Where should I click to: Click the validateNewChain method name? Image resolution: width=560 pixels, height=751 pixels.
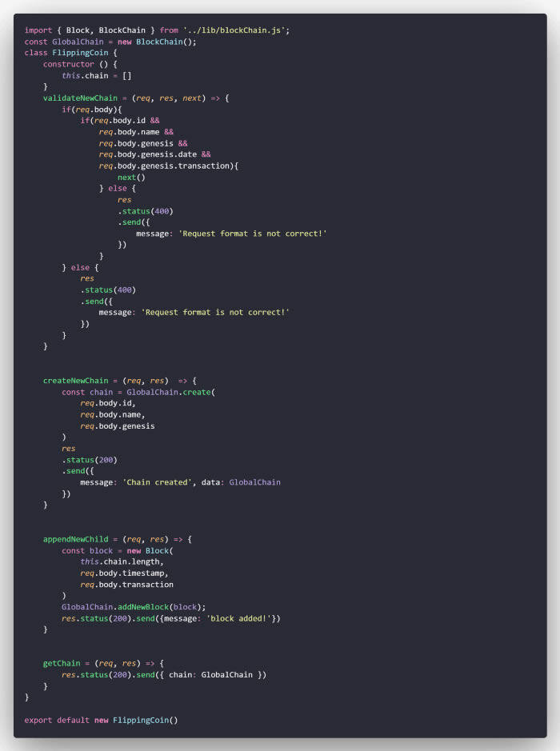tap(80, 98)
